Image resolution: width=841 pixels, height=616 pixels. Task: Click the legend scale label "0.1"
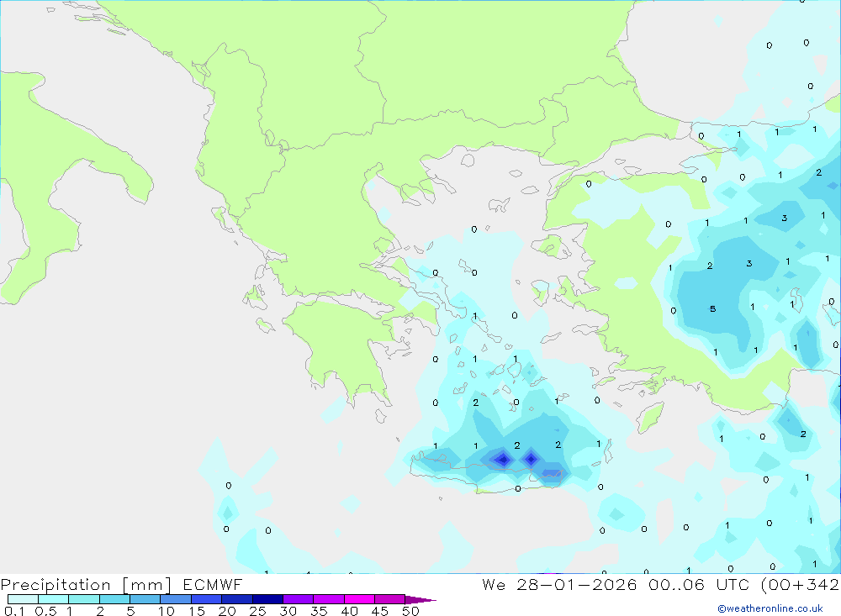click(x=14, y=611)
